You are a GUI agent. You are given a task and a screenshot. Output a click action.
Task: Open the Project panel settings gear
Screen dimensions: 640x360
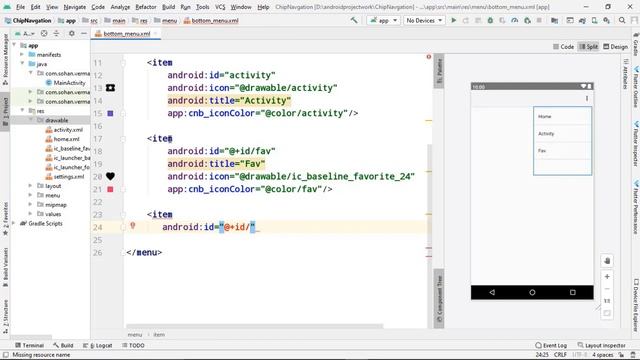[x=71, y=33]
